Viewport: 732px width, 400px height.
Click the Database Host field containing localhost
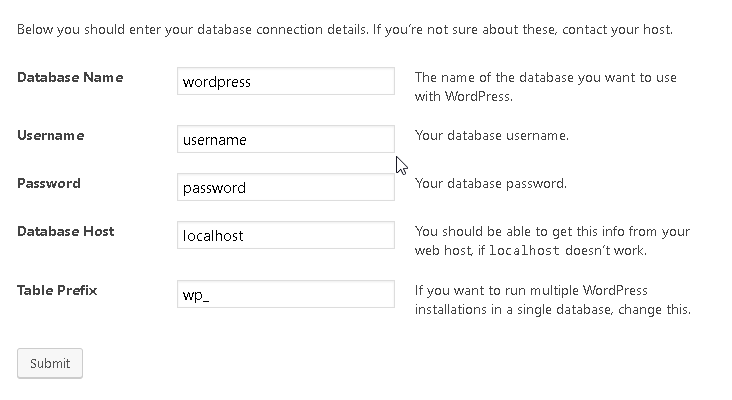pyautogui.click(x=286, y=235)
